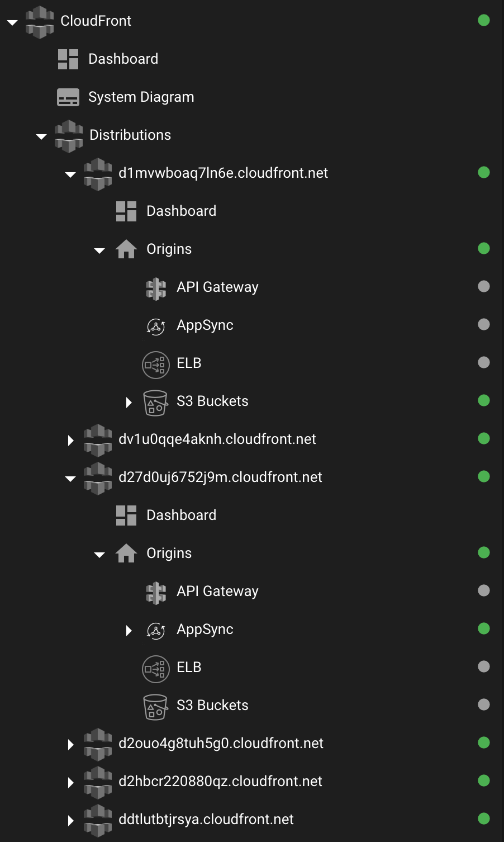
Task: Click the expandable S3 Buckets bucket icon
Action: (155, 403)
